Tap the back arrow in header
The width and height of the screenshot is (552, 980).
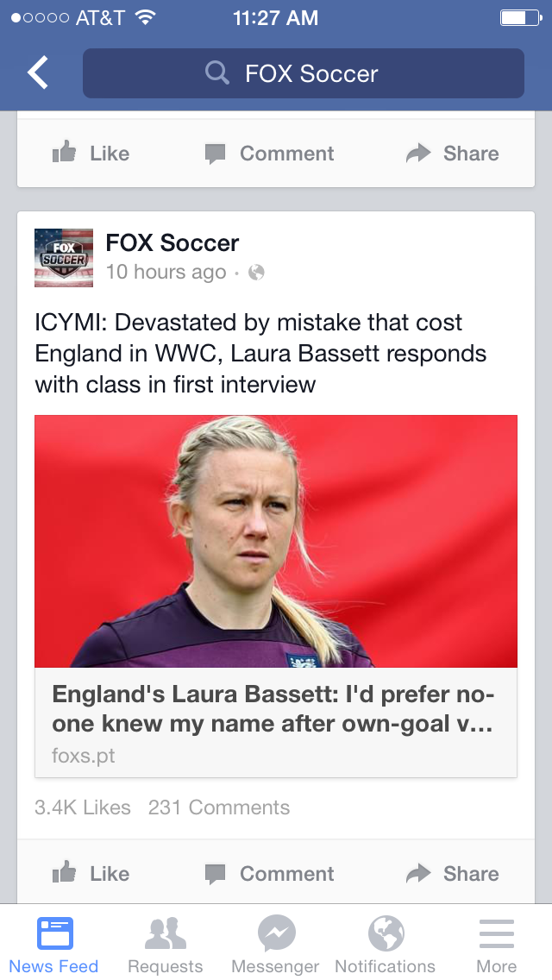pos(37,72)
